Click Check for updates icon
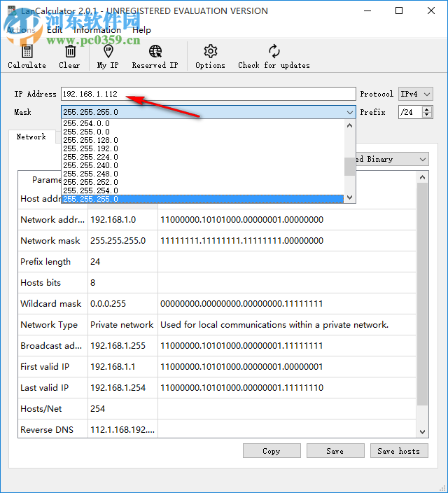This screenshot has height=493, width=448. pos(274,51)
